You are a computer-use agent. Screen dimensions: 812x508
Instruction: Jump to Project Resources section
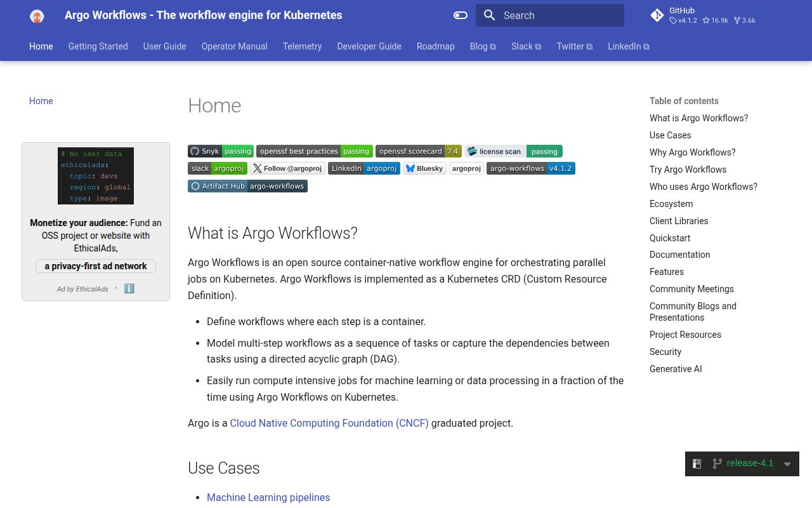pyautogui.click(x=685, y=335)
